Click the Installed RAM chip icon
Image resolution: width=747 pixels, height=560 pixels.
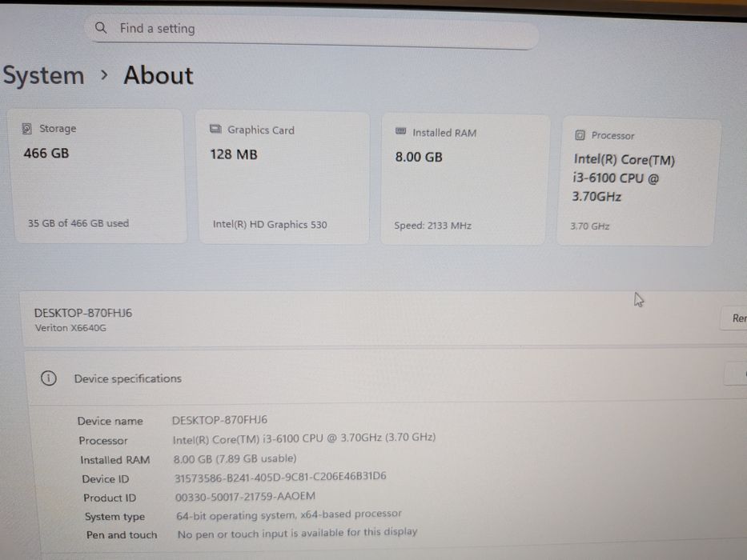(400, 131)
